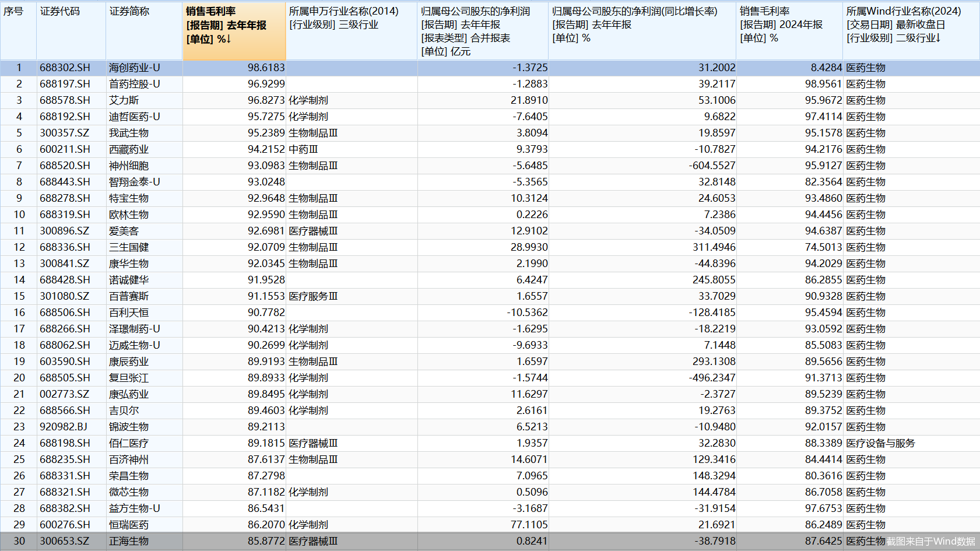Click the 序号 column header

click(x=18, y=31)
